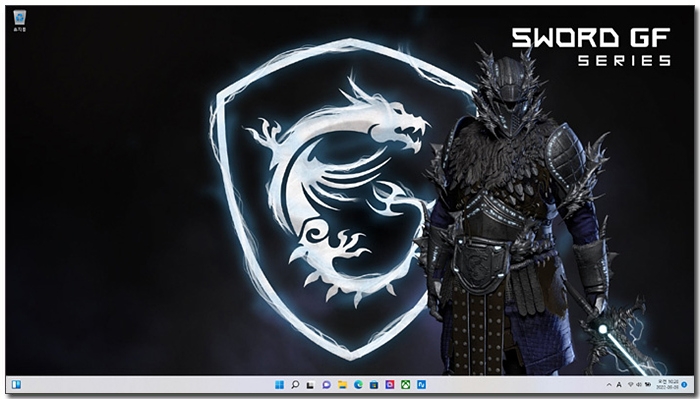The height and width of the screenshot is (399, 700).
Task: Launch the Chat app from the taskbar
Action: tap(327, 384)
